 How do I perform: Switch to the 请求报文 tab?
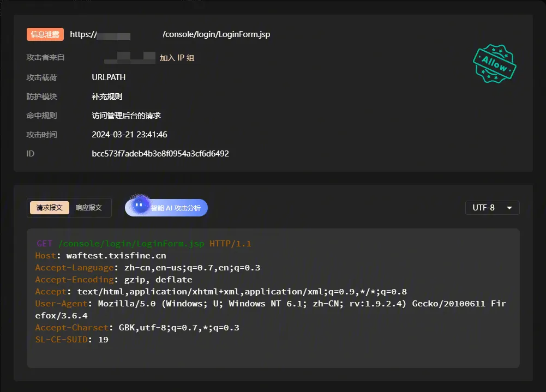[50, 208]
